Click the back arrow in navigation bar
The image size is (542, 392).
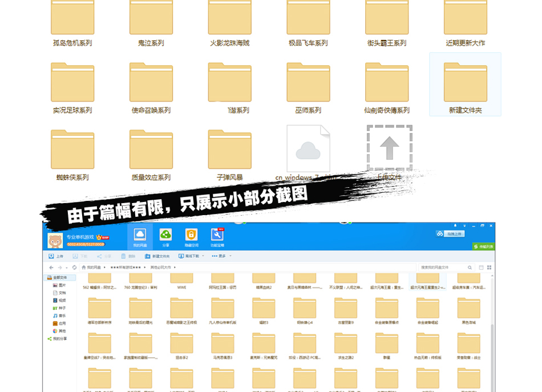tap(50, 267)
